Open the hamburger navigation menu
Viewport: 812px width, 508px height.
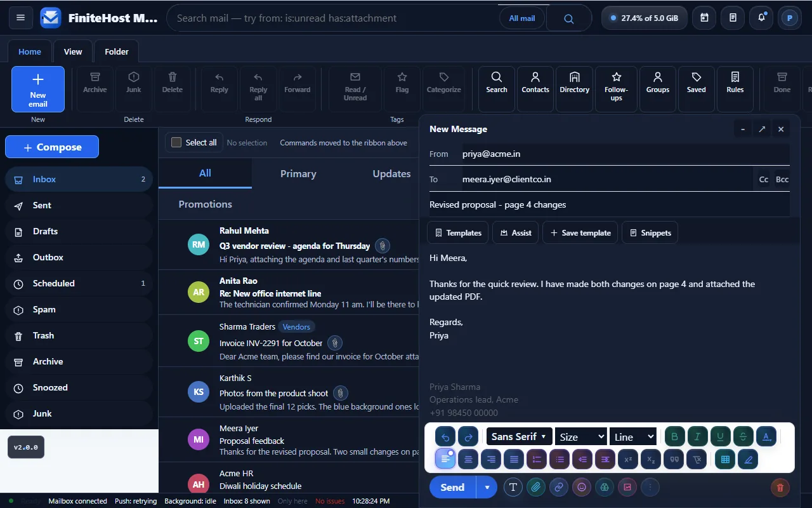(x=20, y=18)
